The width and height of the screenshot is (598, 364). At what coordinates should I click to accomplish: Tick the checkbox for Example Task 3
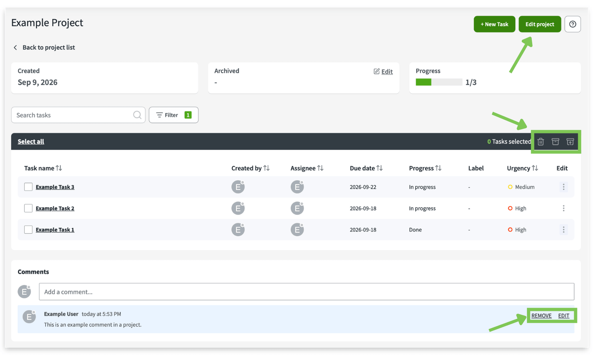[28, 187]
